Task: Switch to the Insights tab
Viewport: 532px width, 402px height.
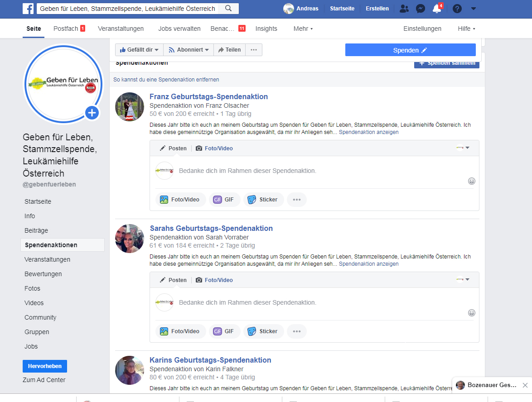Action: (x=266, y=29)
